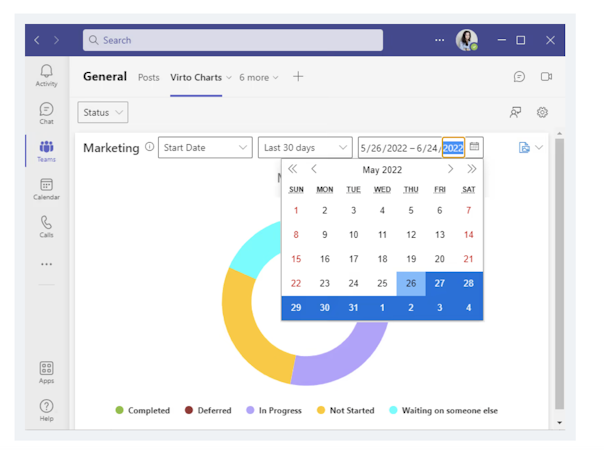Open the title bar more options ellipsis

(440, 40)
